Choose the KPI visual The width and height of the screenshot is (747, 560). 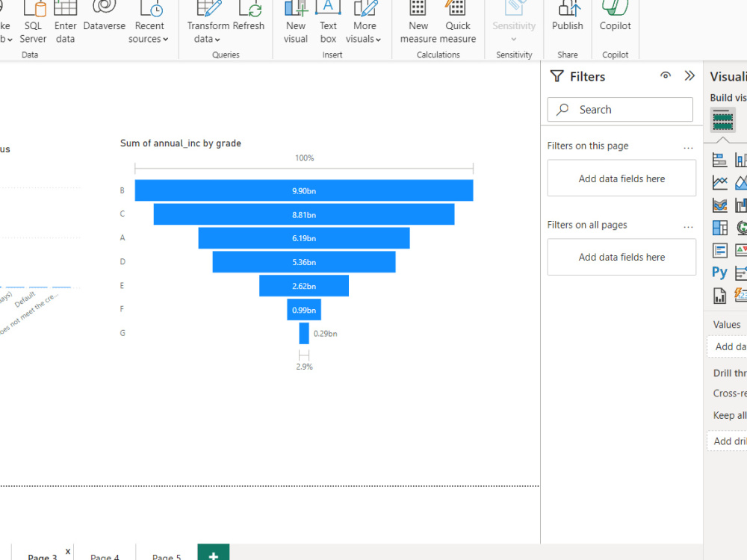741,250
